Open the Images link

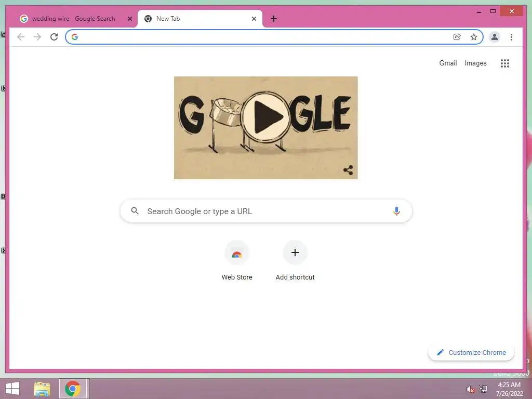click(x=475, y=63)
